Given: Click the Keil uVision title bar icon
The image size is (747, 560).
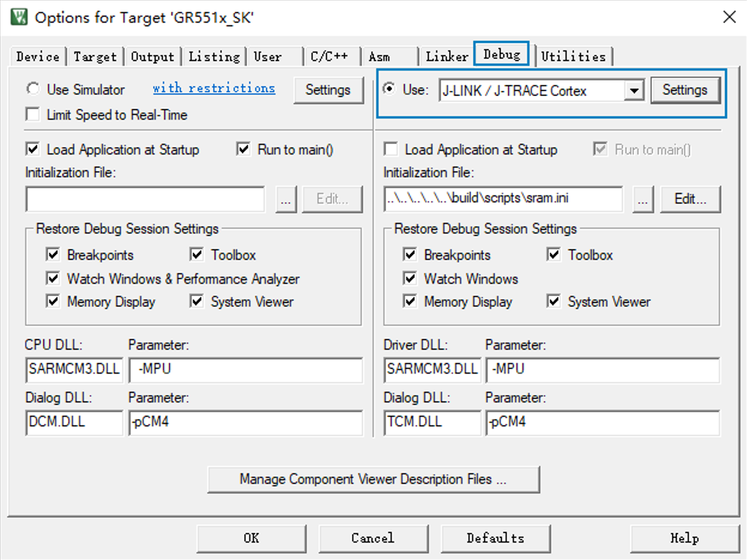Looking at the screenshot, I should pos(19,17).
